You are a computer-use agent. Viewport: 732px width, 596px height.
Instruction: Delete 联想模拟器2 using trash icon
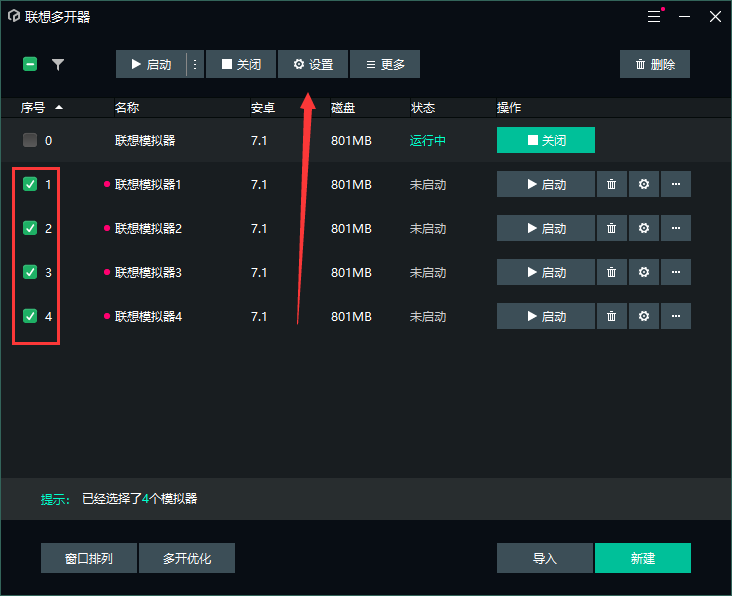pos(612,228)
